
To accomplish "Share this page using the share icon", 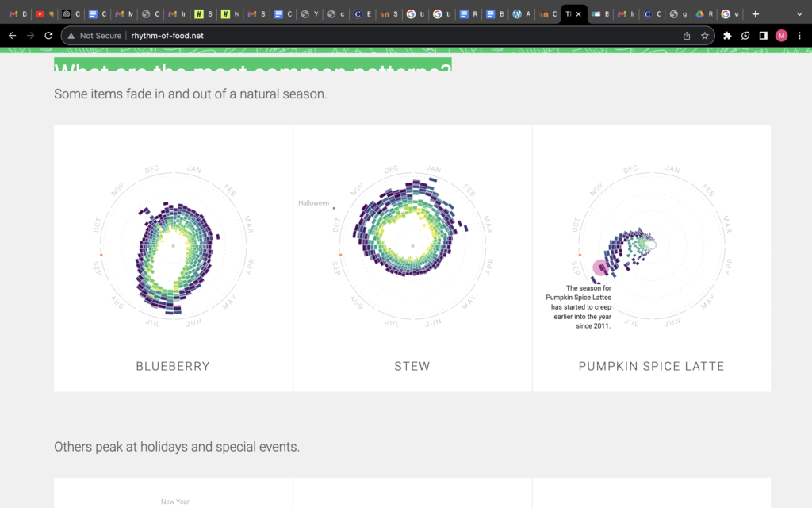I will 687,36.
